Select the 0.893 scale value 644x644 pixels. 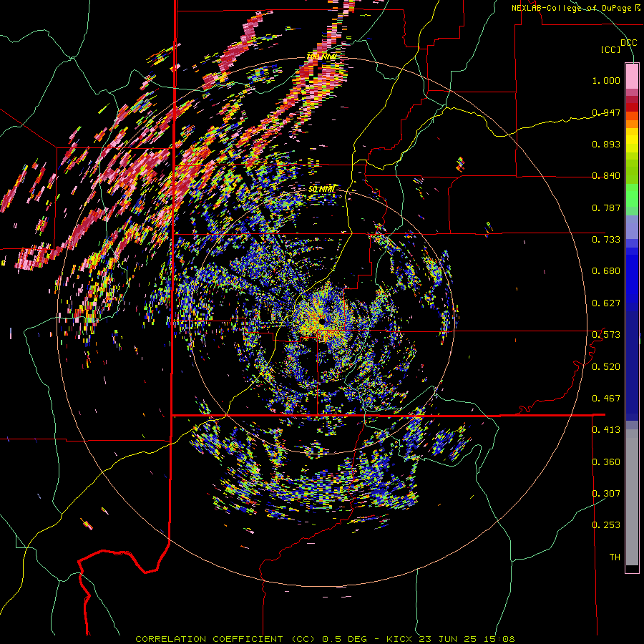[x=606, y=144]
